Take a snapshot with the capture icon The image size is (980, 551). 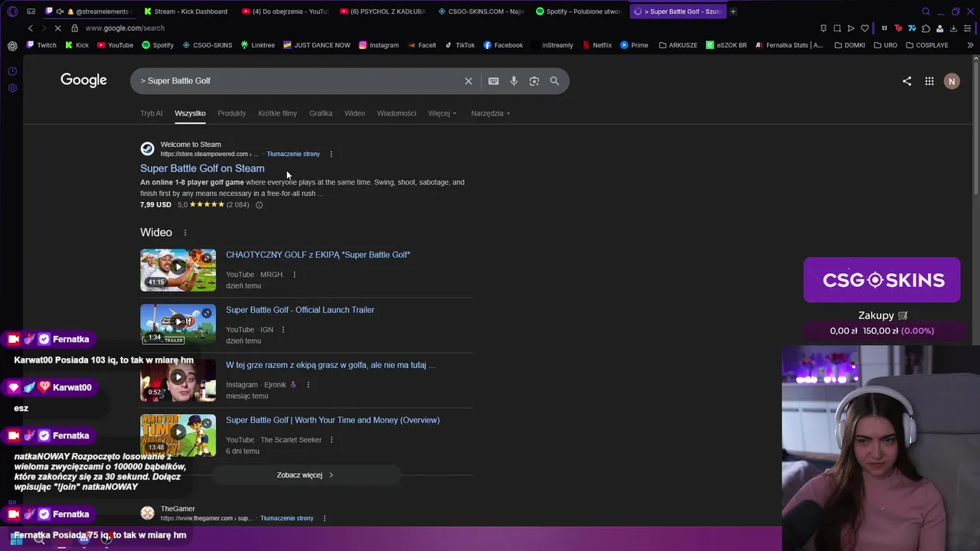(837, 28)
